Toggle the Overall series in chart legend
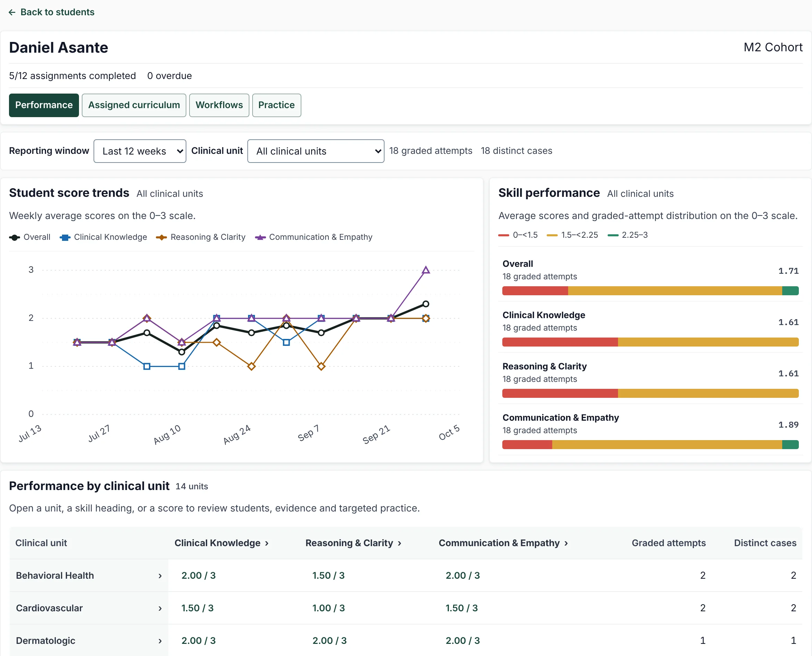The width and height of the screenshot is (812, 656). click(x=29, y=237)
